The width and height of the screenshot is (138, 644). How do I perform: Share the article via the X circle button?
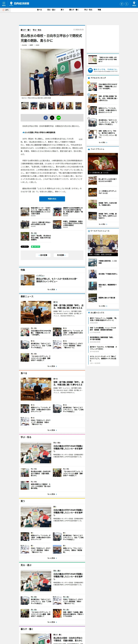click(52, 118)
